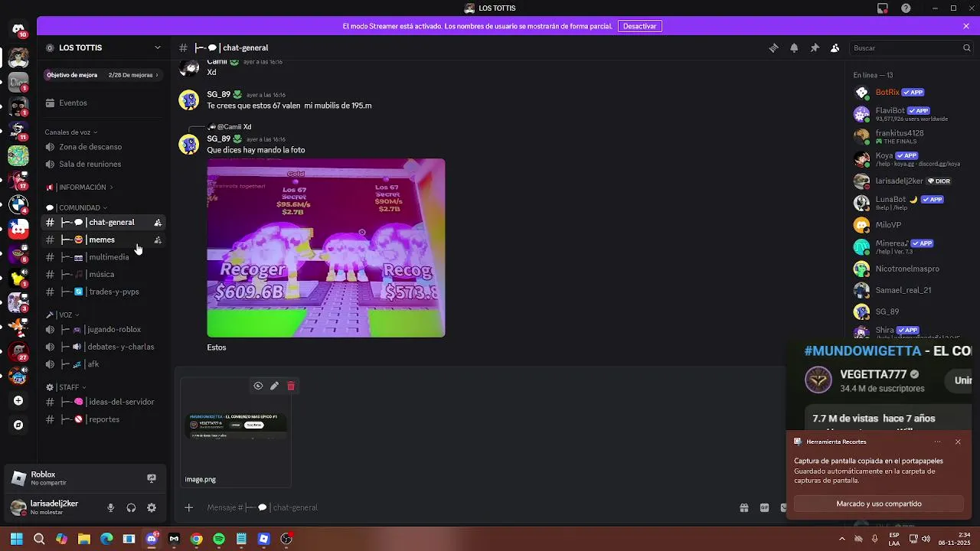Join the Zona de descanso voice channel
Image resolution: width=980 pixels, height=551 pixels.
click(x=103, y=147)
